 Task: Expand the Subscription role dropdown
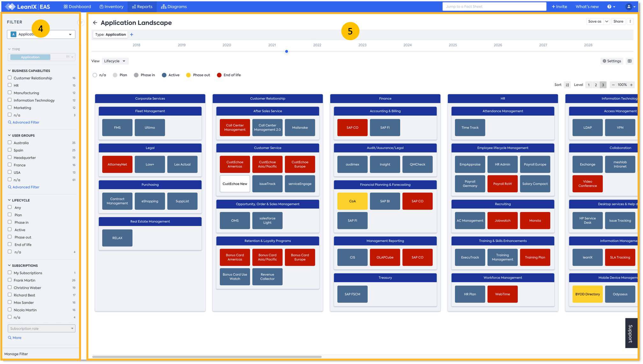tap(41, 328)
